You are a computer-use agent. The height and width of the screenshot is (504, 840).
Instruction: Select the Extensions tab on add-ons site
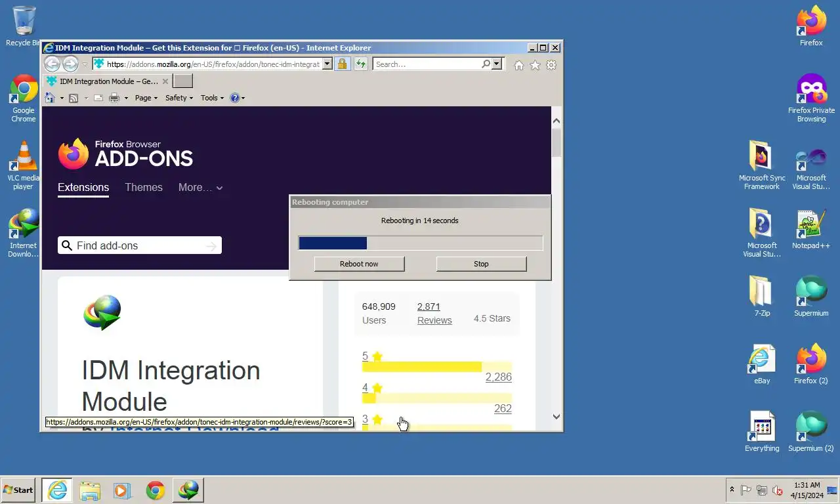83,188
